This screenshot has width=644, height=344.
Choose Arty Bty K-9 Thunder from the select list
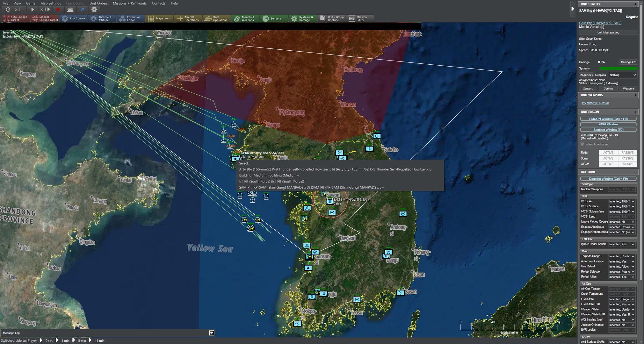pyautogui.click(x=340, y=169)
